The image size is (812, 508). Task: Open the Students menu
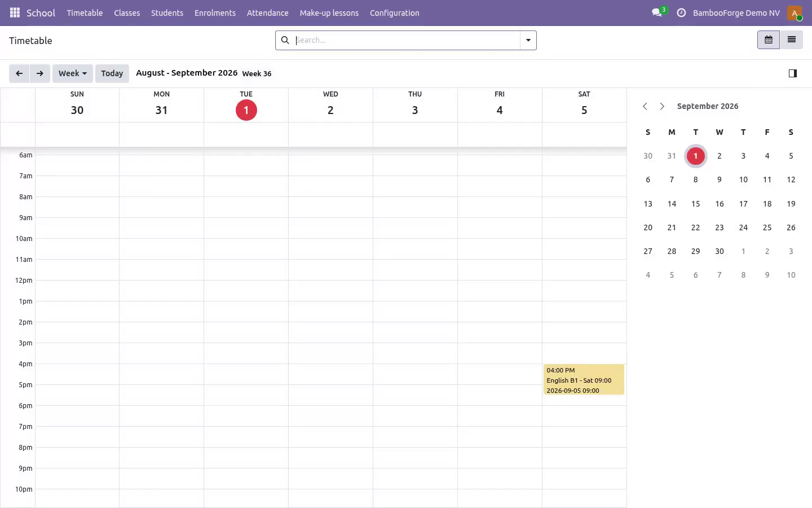[167, 13]
